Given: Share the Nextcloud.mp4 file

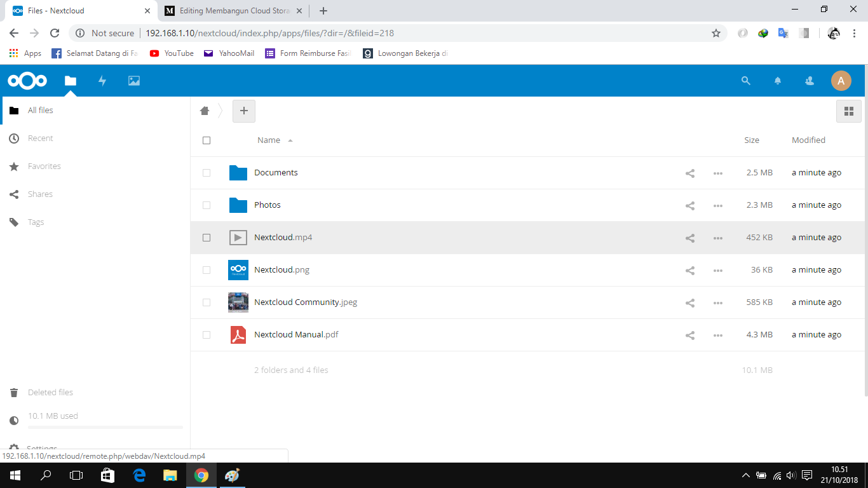Looking at the screenshot, I should [690, 238].
